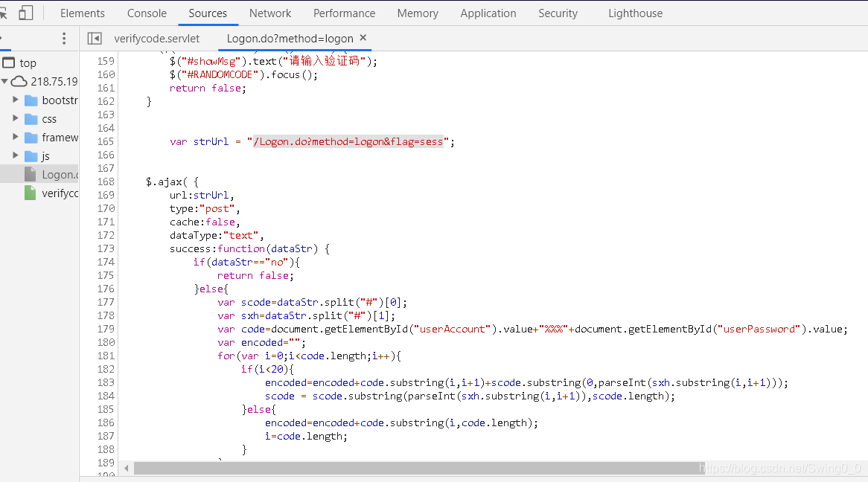Expand the css folder

tap(16, 118)
